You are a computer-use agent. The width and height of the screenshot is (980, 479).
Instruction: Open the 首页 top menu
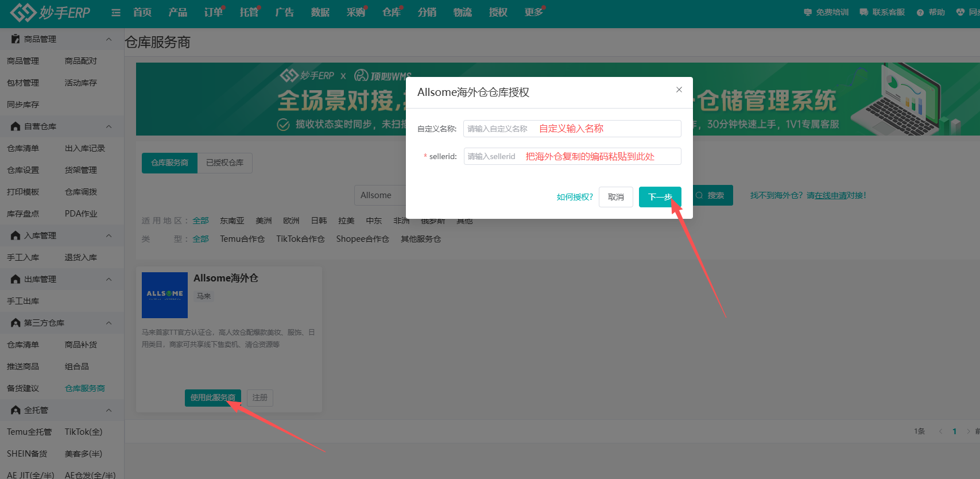point(142,12)
